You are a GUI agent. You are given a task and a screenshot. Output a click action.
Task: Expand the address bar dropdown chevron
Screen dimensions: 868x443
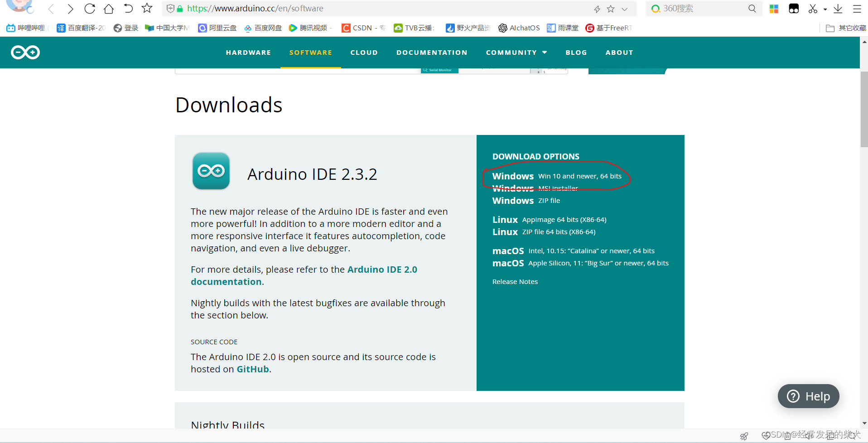pyautogui.click(x=625, y=9)
